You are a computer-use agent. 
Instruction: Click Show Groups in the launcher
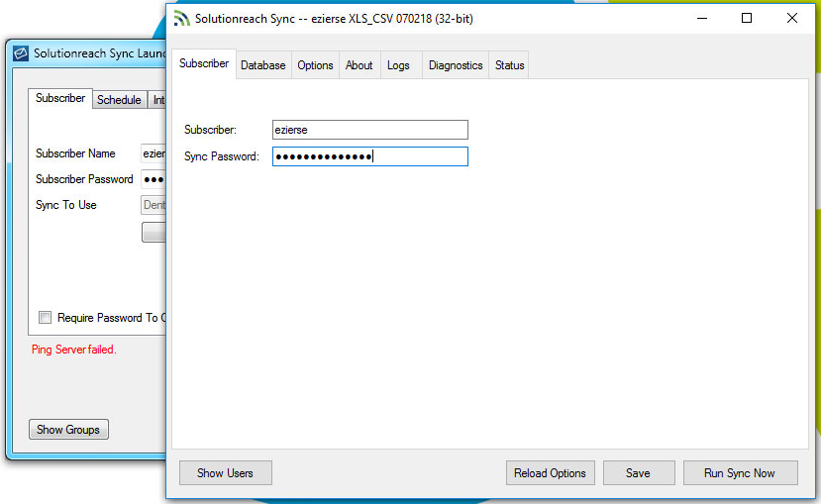[68, 430]
